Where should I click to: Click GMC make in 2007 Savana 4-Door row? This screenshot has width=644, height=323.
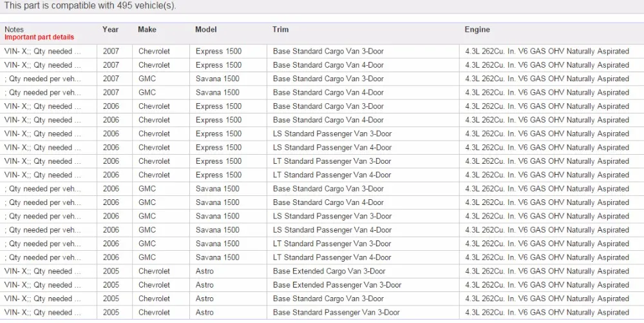tap(147, 92)
